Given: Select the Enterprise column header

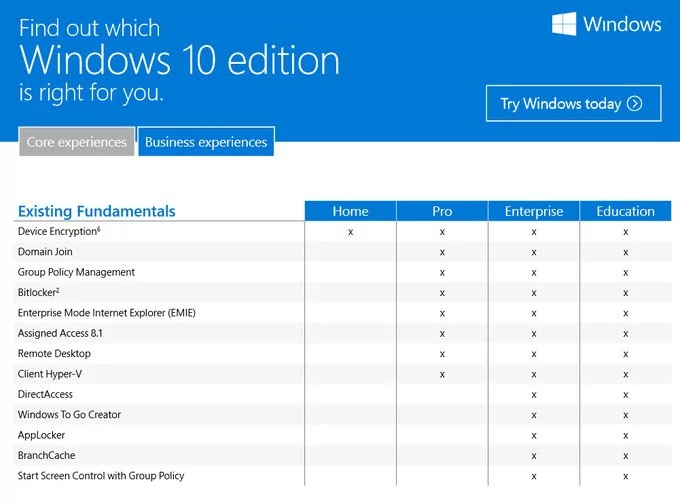Looking at the screenshot, I should (x=534, y=211).
